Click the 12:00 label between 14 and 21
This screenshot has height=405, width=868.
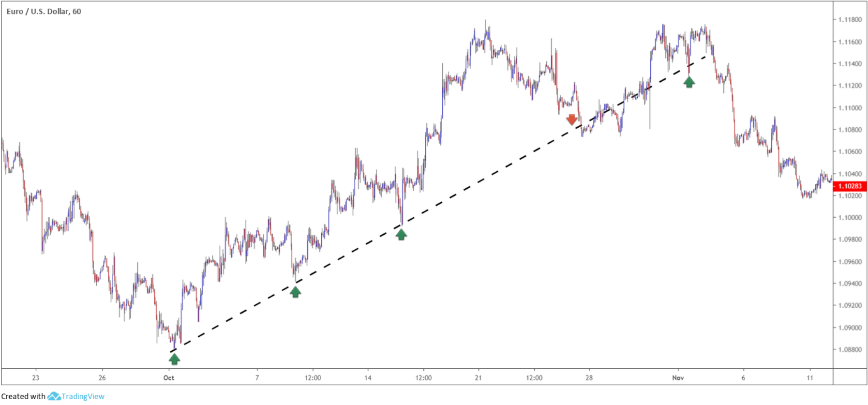[423, 377]
